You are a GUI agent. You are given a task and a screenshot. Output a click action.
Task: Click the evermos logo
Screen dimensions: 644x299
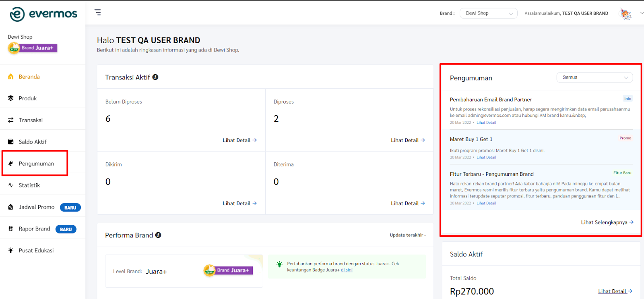pyautogui.click(x=43, y=14)
